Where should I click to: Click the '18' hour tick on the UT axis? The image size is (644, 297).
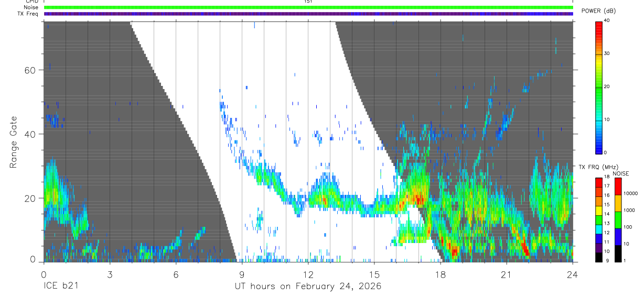440,274
